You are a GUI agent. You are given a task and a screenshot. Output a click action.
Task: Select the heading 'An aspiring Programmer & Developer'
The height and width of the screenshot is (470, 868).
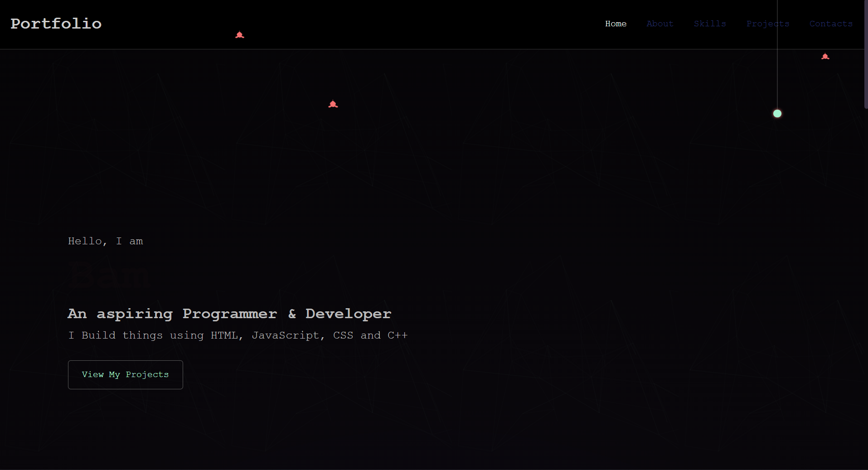(229, 314)
